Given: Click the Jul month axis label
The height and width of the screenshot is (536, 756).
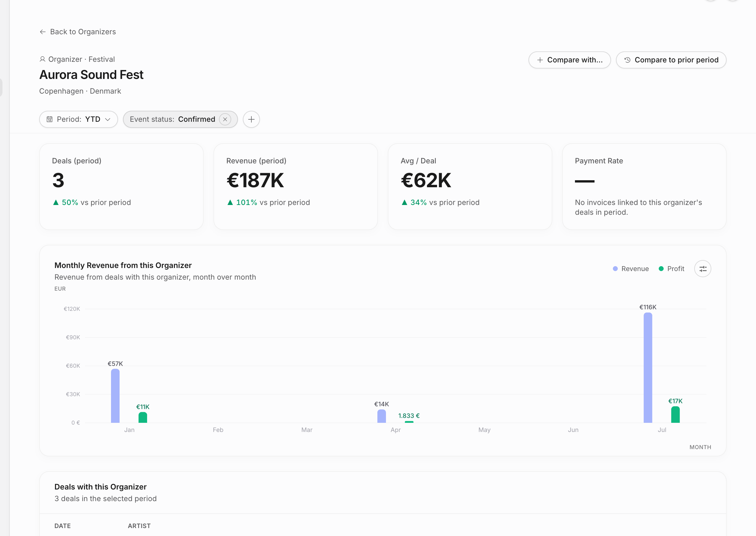Looking at the screenshot, I should (x=662, y=430).
